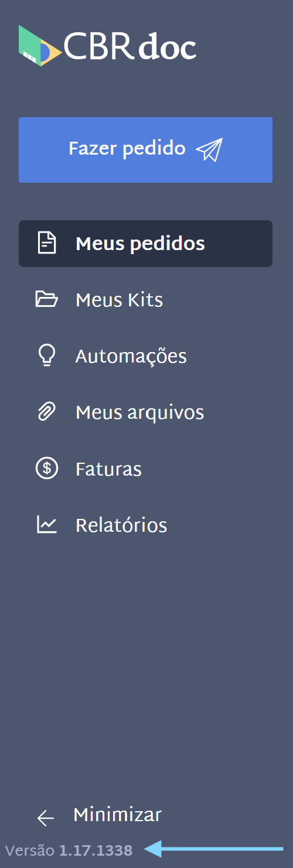Collapse the sidebar with Minimizar
This screenshot has height=868, width=293.
(100, 815)
